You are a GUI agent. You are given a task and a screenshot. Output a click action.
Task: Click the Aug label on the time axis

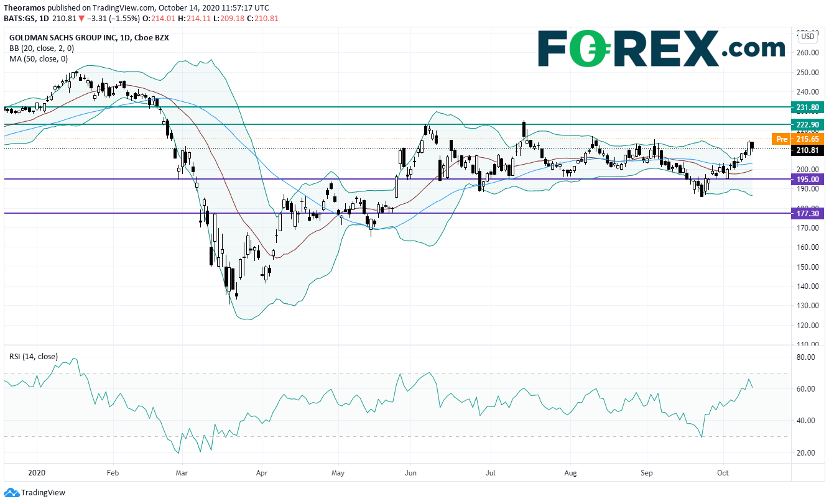(x=570, y=472)
